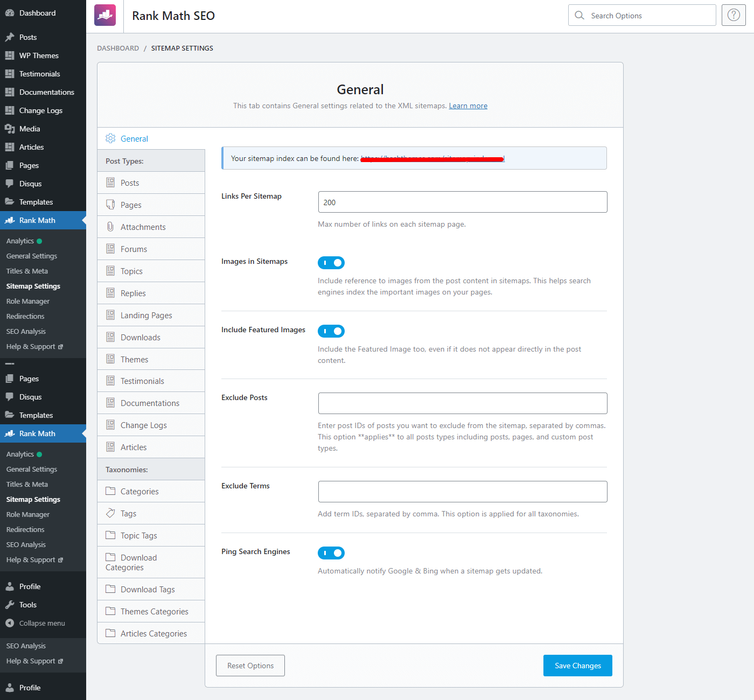Screen dimensions: 754x700
Task: Click the Rank Math SEO logo icon
Action: [x=105, y=16]
